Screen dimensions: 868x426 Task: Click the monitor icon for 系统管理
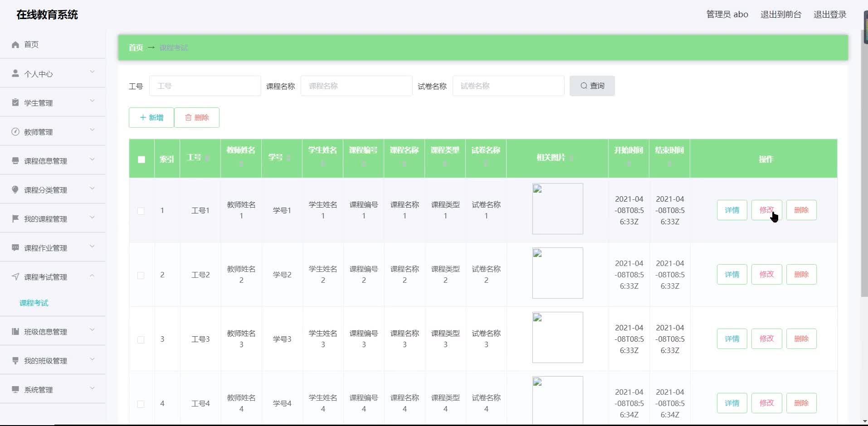point(15,389)
